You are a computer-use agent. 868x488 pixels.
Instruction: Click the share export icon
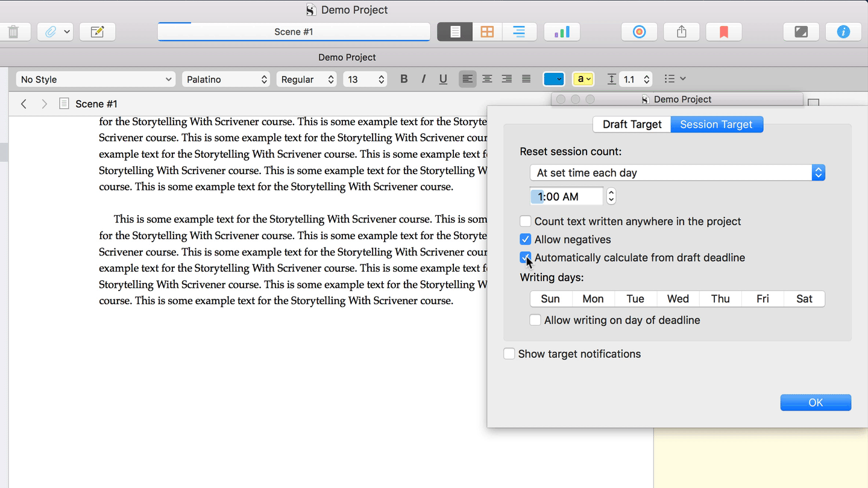tap(682, 32)
